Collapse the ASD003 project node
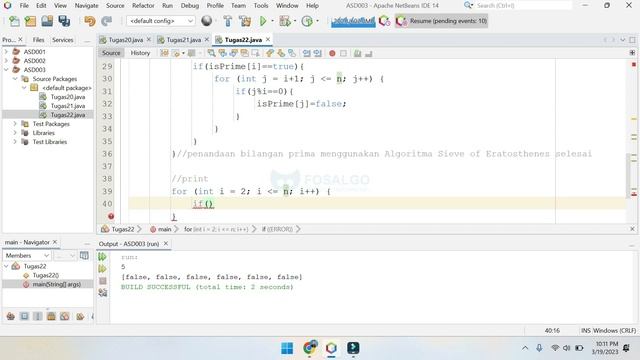 pyautogui.click(x=6, y=70)
